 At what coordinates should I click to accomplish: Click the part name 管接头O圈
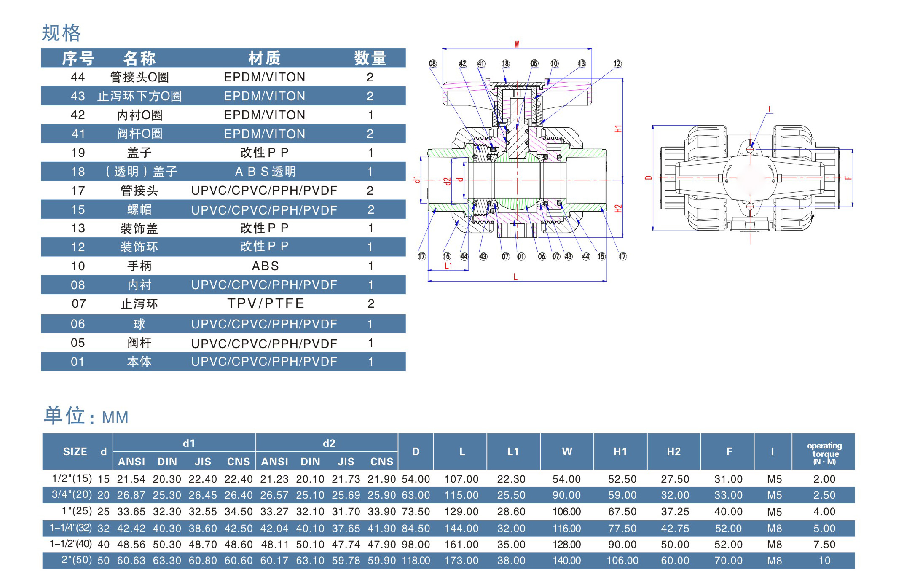[139, 77]
